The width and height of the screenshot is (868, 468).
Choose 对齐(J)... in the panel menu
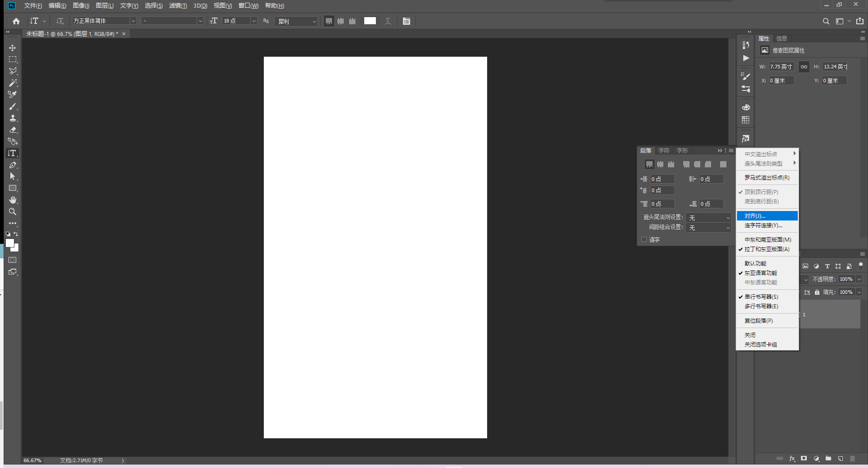tap(767, 216)
